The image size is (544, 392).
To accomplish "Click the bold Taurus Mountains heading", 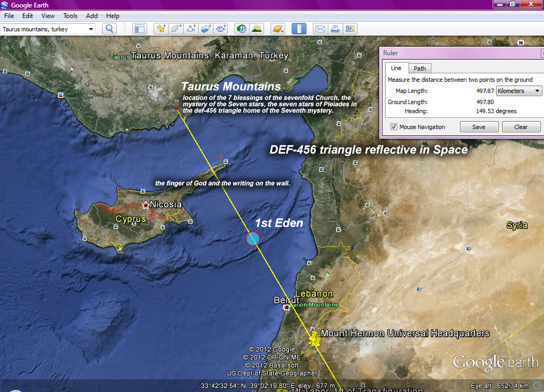I will [231, 86].
